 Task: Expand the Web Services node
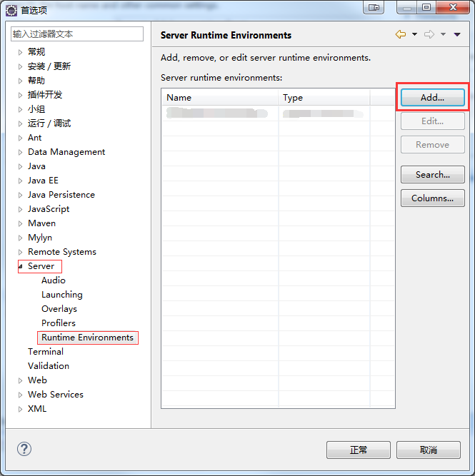[x=20, y=395]
